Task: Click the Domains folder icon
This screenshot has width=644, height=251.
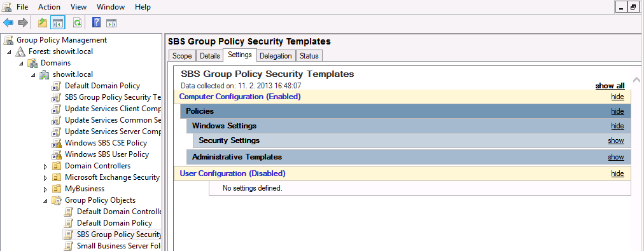Action: (x=32, y=63)
